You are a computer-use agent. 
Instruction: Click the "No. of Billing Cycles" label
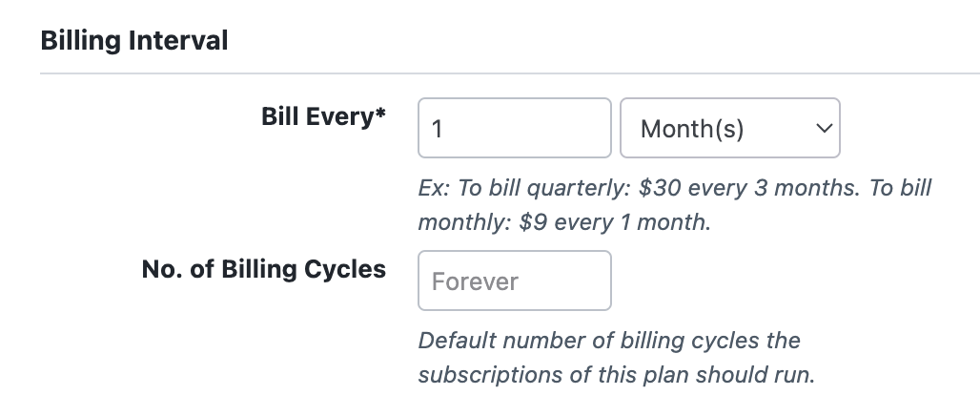263,269
